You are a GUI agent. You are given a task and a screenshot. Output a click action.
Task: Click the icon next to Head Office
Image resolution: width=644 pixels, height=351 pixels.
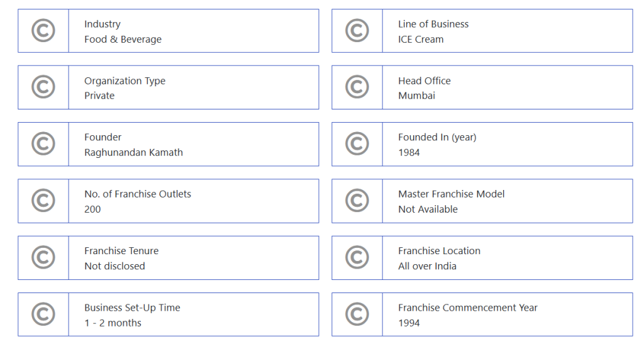coord(357,87)
